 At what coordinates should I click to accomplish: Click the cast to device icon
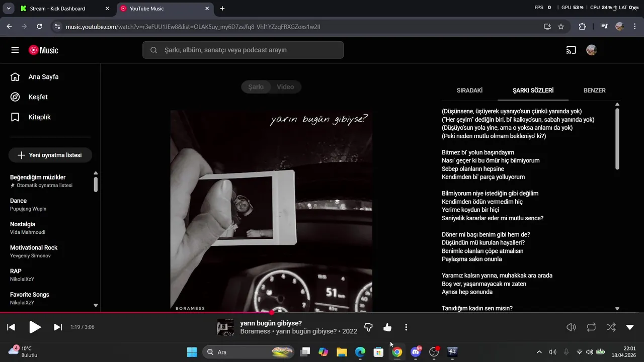point(571,50)
